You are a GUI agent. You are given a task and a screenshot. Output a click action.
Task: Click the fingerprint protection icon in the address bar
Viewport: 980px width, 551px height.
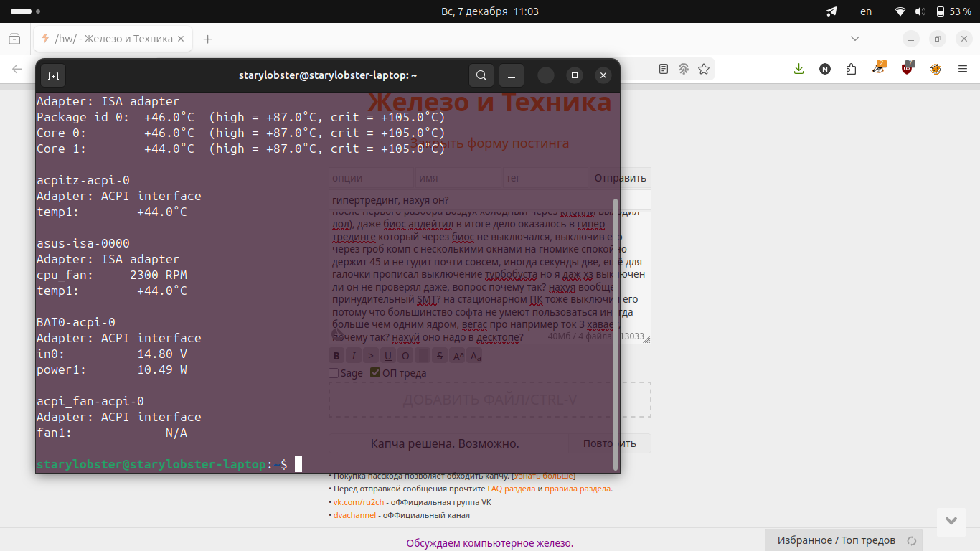[684, 69]
